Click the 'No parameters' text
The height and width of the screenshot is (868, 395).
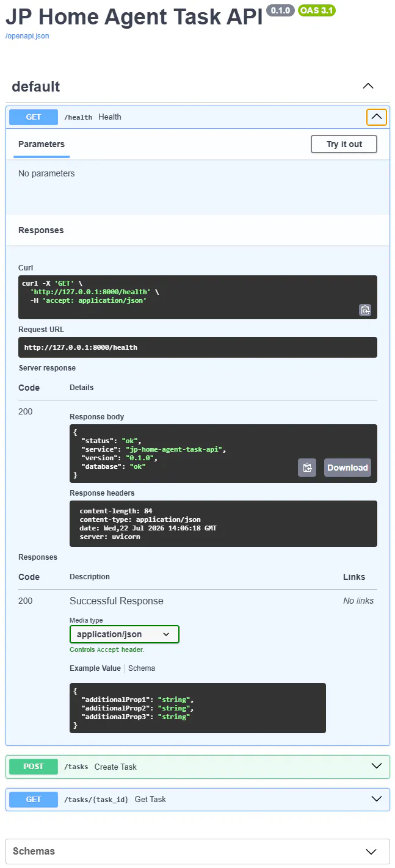click(46, 173)
